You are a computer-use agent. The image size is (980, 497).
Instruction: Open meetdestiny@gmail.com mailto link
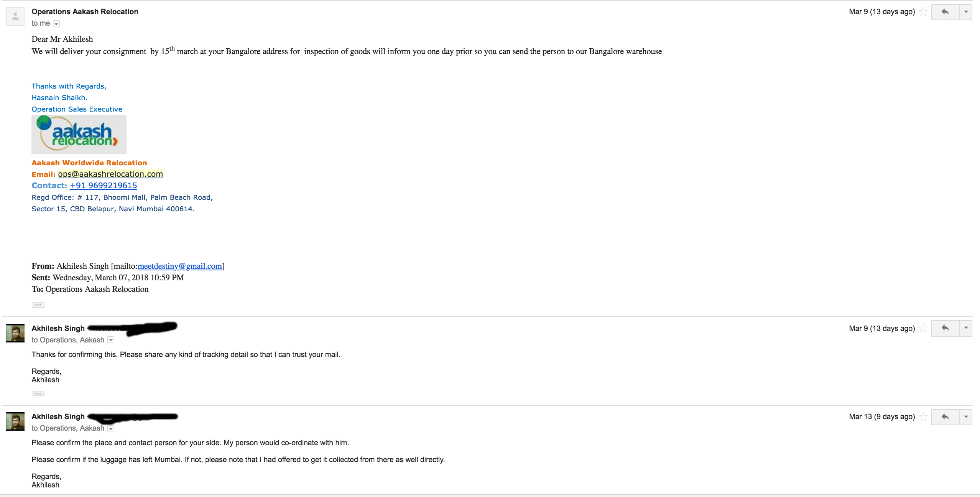coord(179,266)
